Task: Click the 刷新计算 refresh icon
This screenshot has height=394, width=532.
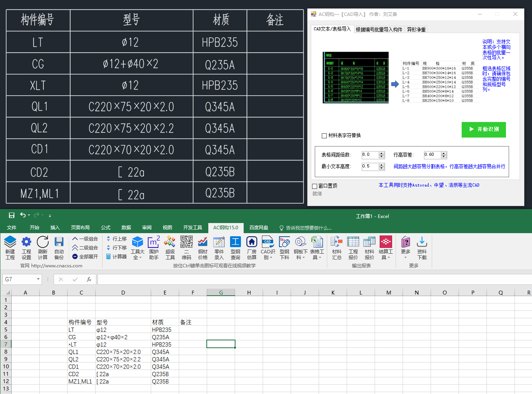Action: [43, 242]
